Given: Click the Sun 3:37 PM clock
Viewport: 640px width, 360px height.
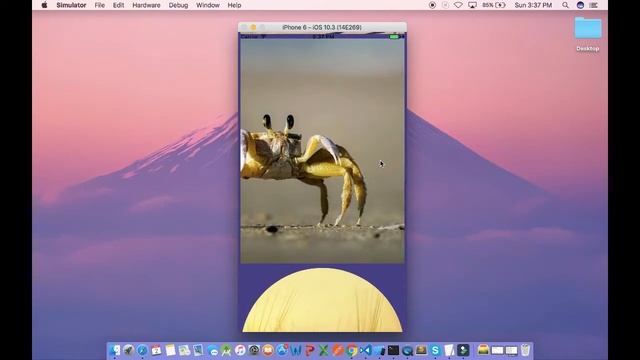Looking at the screenshot, I should point(533,5).
